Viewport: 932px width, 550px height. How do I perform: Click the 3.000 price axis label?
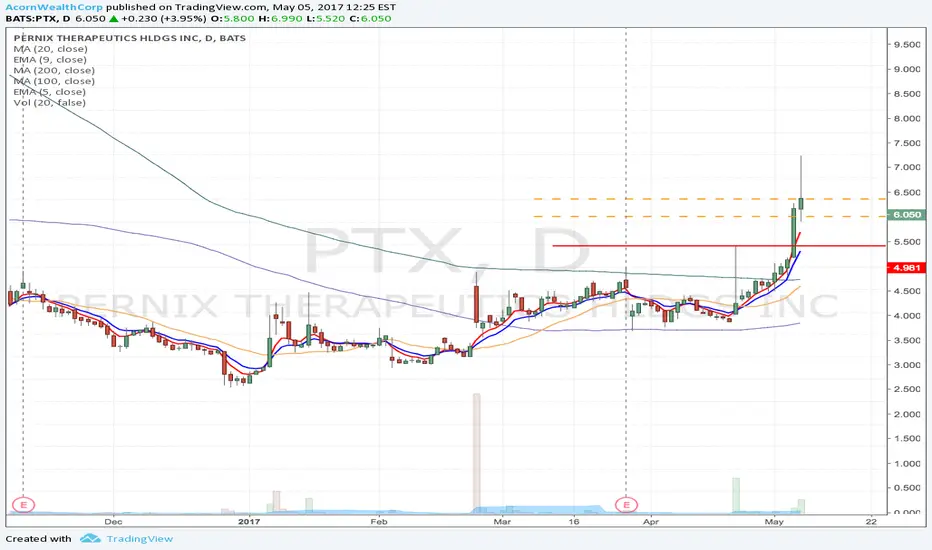click(x=907, y=365)
